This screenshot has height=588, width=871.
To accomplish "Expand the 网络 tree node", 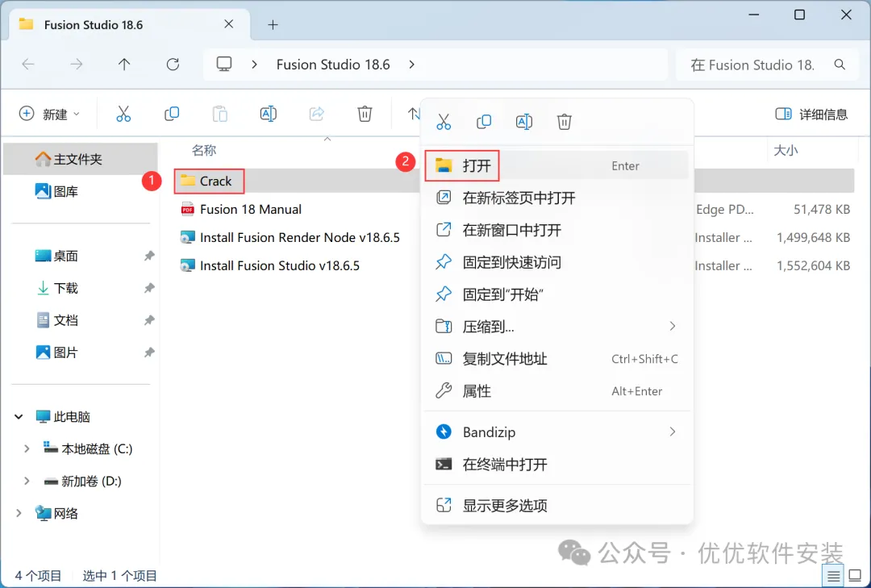I will tap(19, 513).
